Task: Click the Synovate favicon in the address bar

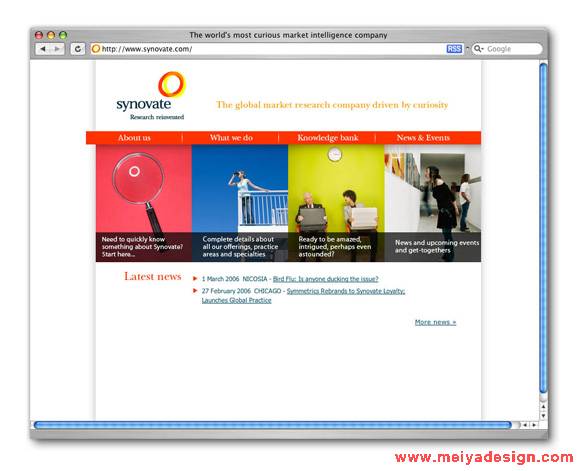Action: click(x=96, y=48)
